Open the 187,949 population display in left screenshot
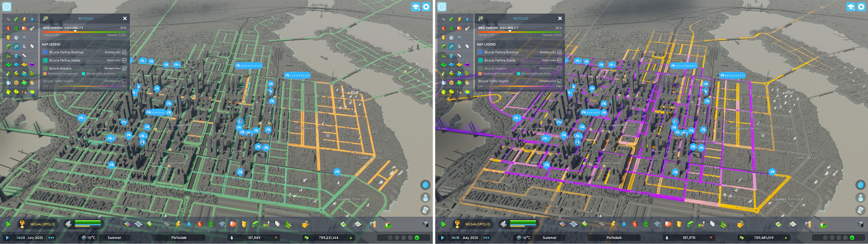 (253, 237)
